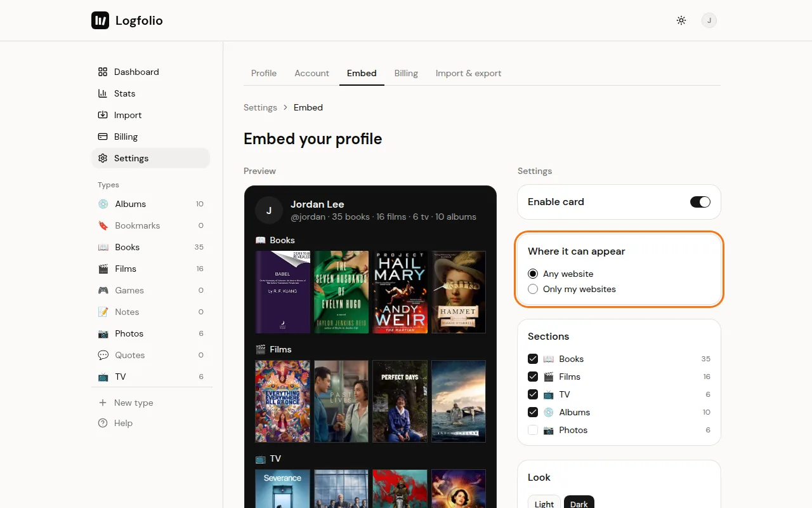Open the Quotes type in sidebar
Viewport: 812px width, 508px height.
150,355
